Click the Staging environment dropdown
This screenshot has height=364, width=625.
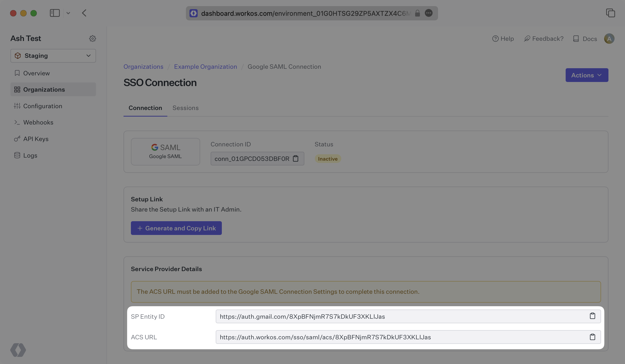pos(53,55)
